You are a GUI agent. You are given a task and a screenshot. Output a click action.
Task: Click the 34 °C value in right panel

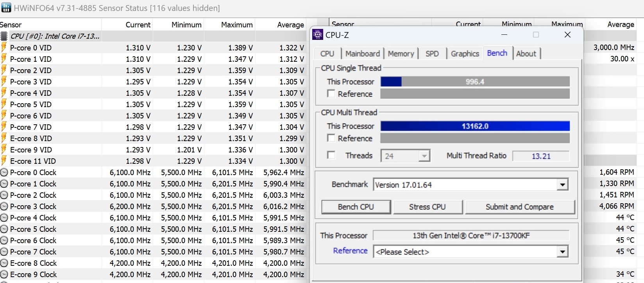click(625, 274)
